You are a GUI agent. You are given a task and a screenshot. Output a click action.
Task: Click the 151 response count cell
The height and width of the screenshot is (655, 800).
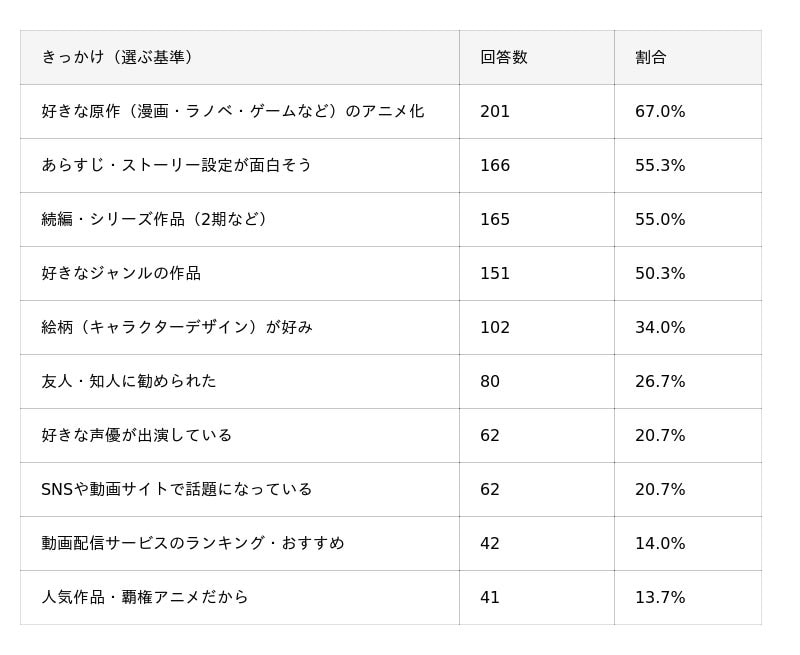tap(495, 273)
